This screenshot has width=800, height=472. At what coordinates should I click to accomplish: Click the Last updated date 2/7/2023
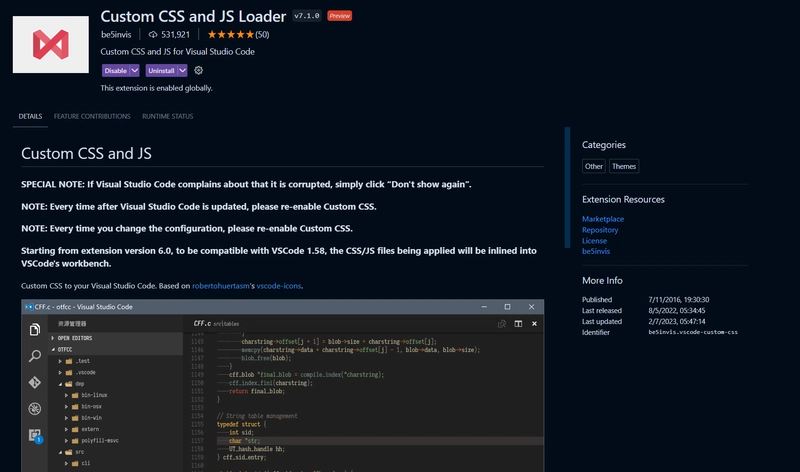[x=677, y=321]
